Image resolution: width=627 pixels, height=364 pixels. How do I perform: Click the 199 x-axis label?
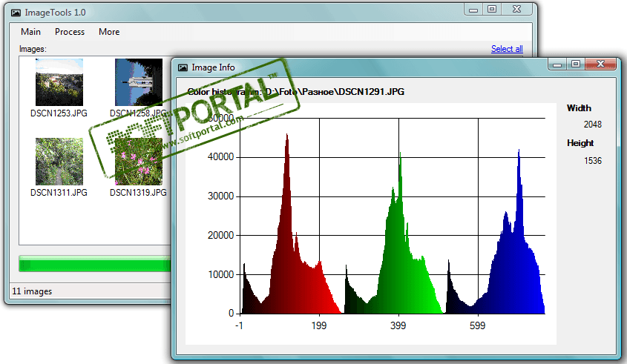click(x=319, y=325)
